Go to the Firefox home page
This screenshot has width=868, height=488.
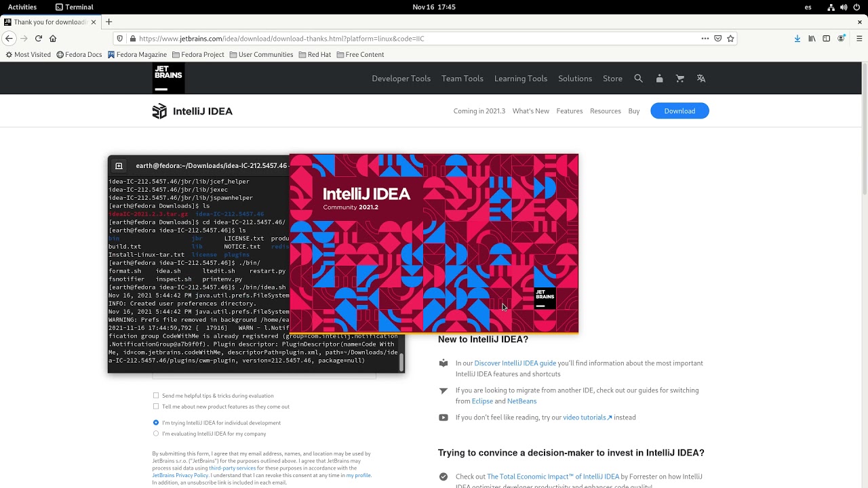click(x=53, y=39)
